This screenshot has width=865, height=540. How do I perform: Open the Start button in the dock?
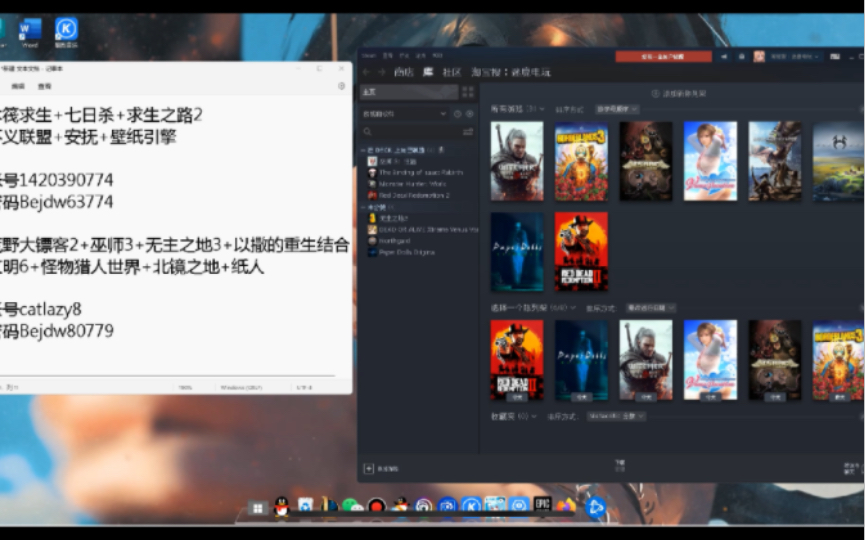tap(258, 507)
